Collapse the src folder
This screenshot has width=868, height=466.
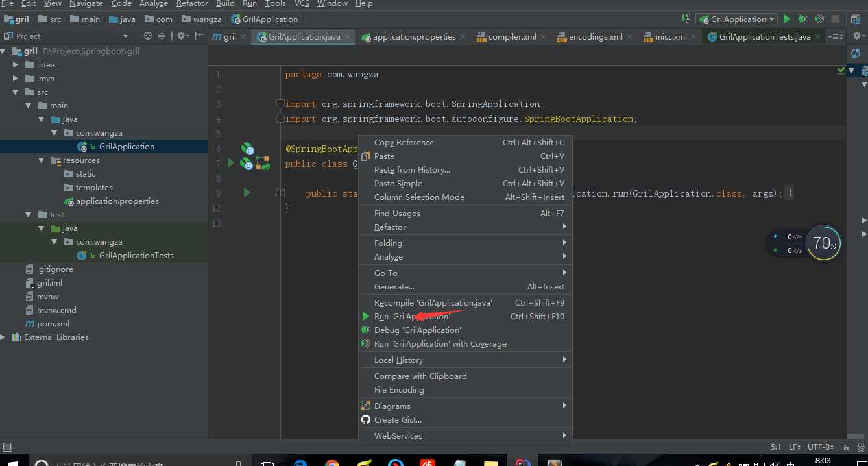(x=16, y=92)
